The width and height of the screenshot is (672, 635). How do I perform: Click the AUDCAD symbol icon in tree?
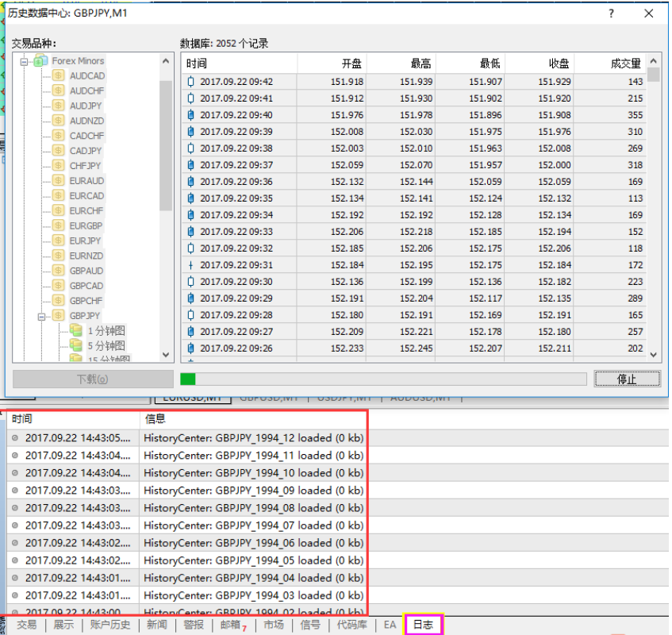click(x=58, y=76)
